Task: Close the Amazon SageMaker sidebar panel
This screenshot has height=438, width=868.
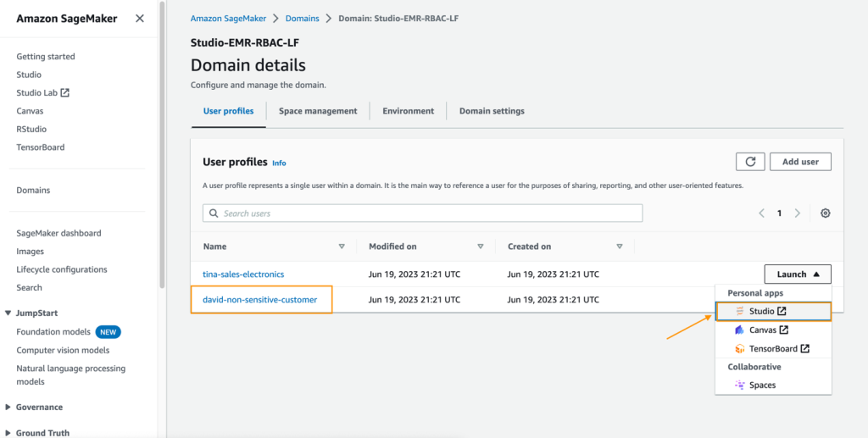Action: (140, 19)
